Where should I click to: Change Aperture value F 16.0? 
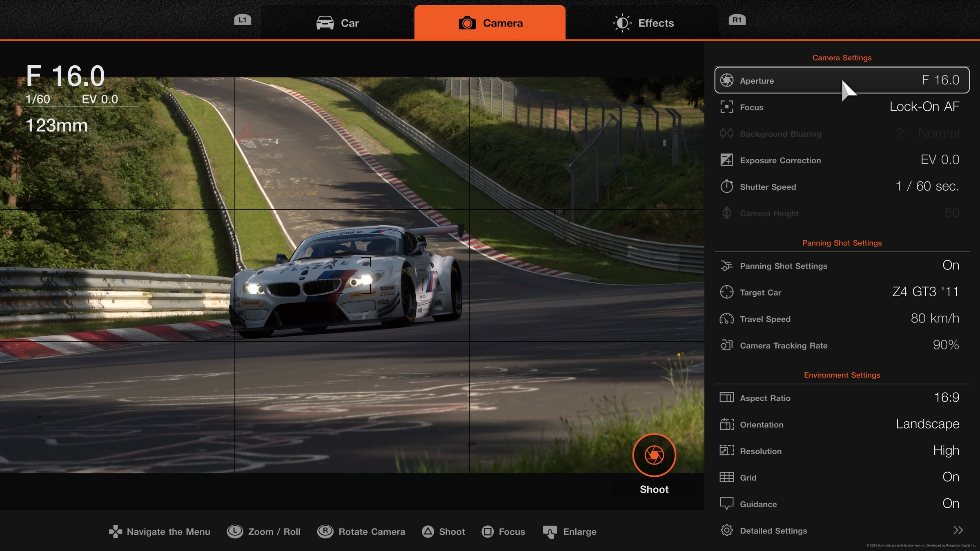pyautogui.click(x=940, y=80)
